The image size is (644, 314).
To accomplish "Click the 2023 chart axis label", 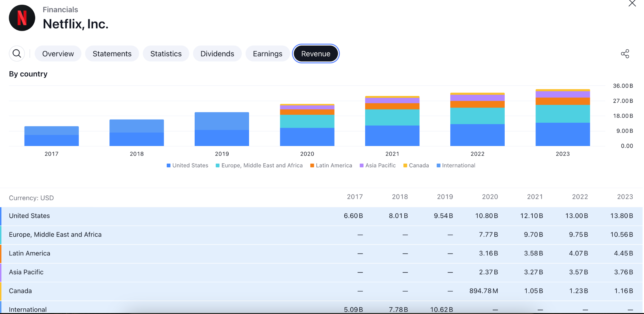I will pos(563,154).
